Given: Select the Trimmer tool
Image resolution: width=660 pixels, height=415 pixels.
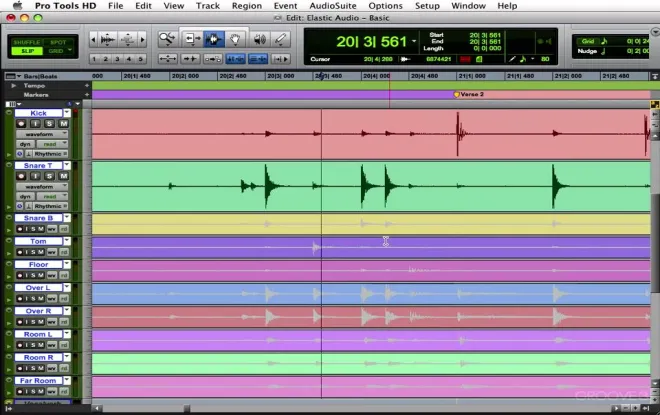Looking at the screenshot, I should click(x=193, y=39).
